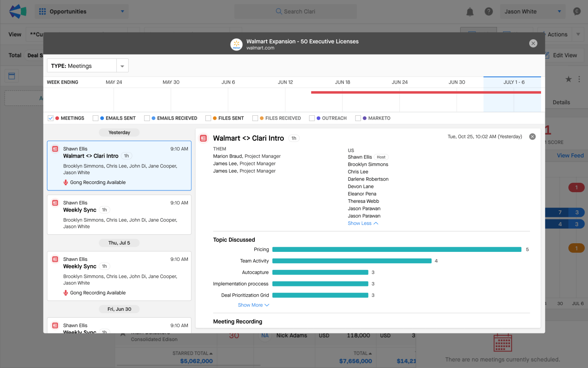Uncheck the Meetings filter checkbox

point(51,118)
